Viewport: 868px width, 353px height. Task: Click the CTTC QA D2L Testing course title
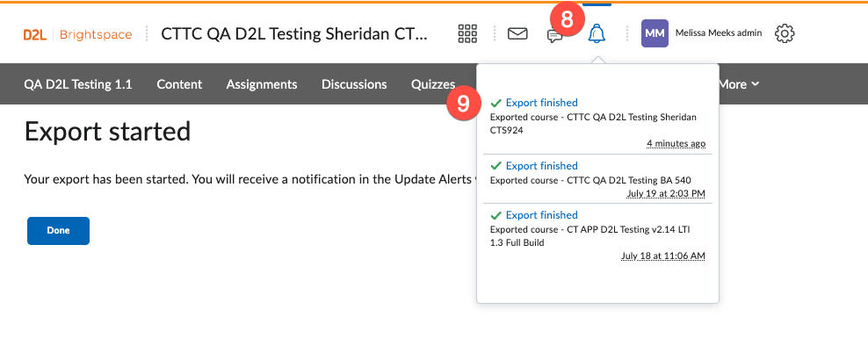[x=296, y=34]
